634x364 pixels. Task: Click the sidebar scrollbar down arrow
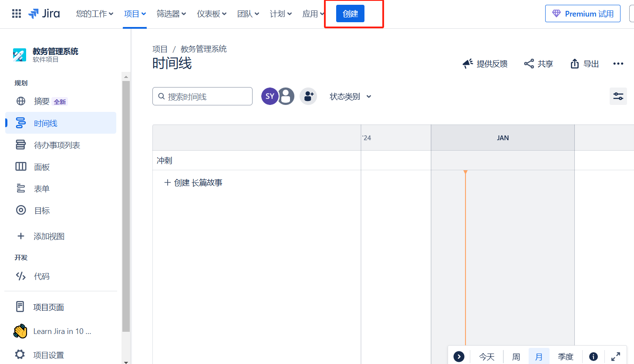[126, 361]
